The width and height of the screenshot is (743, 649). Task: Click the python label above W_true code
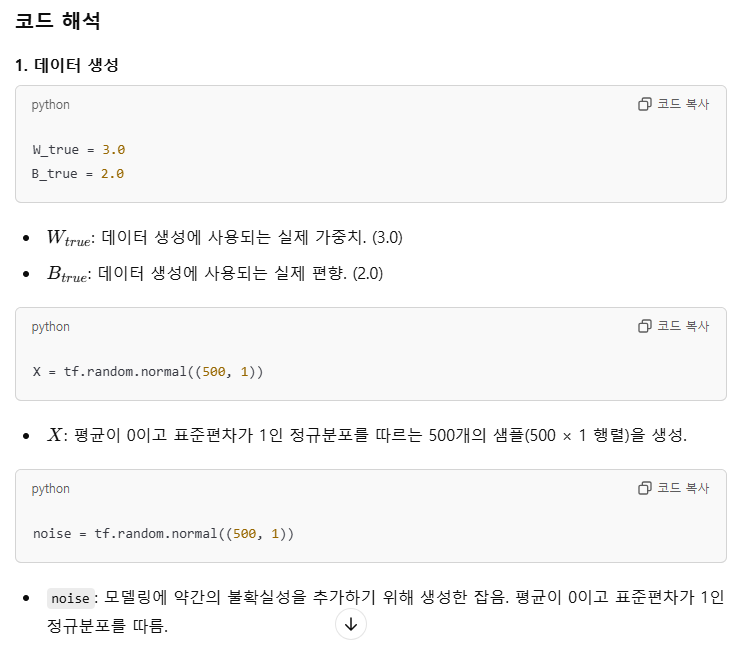point(51,105)
